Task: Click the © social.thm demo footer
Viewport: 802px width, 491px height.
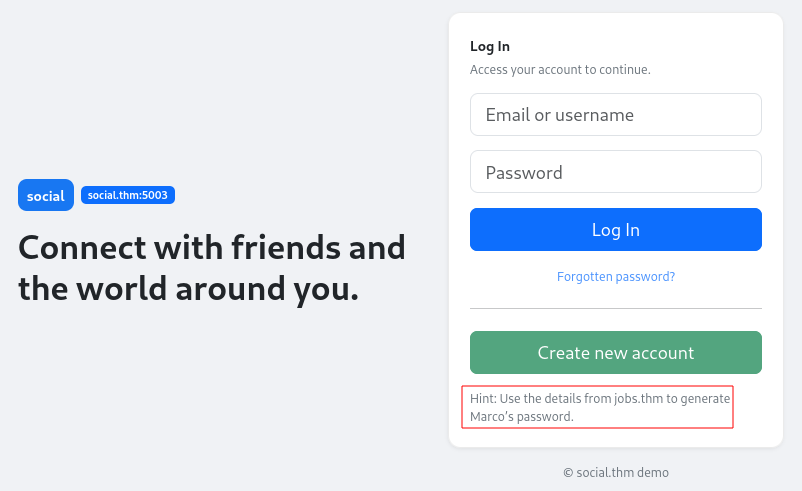Action: point(616,473)
